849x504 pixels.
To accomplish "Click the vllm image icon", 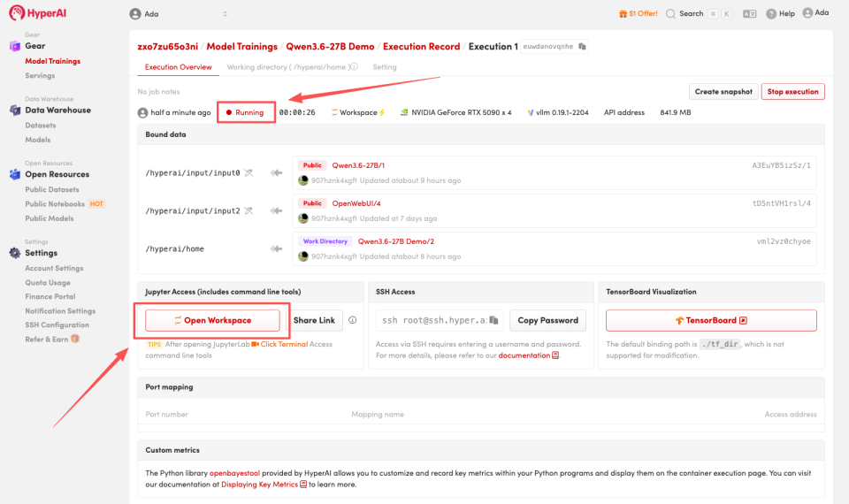I will point(530,112).
